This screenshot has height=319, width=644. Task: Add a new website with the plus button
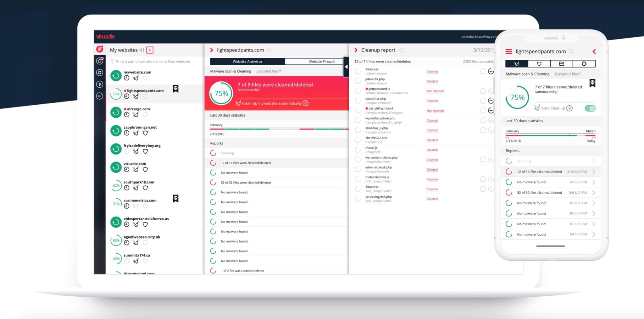(150, 50)
